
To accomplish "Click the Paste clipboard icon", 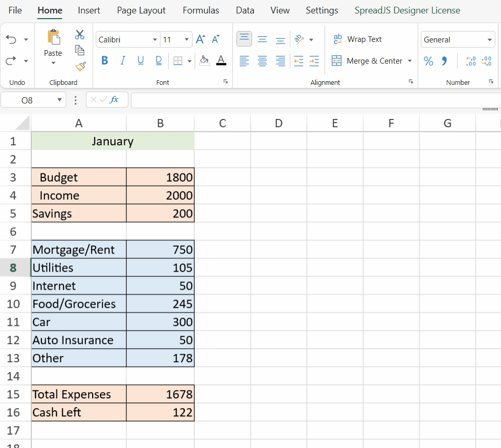I will (x=53, y=37).
